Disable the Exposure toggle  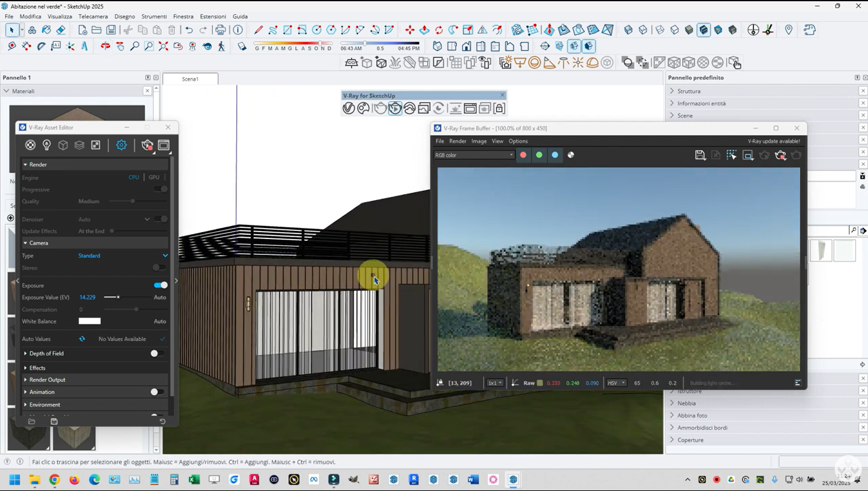tap(160, 285)
